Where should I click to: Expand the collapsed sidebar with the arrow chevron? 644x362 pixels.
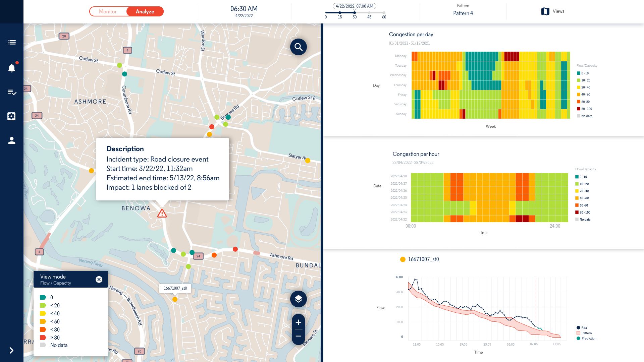tap(11, 350)
